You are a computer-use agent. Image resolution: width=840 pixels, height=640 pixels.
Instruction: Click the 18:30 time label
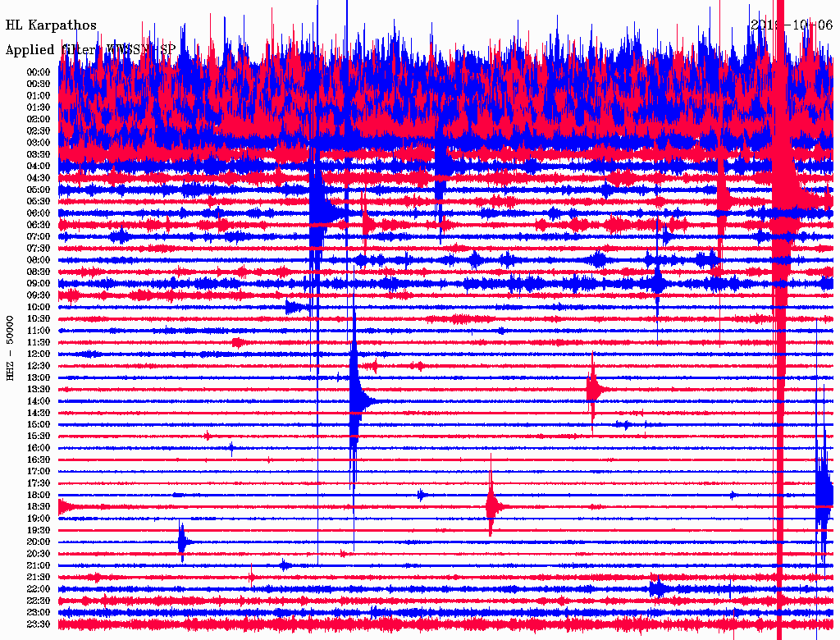(x=39, y=507)
